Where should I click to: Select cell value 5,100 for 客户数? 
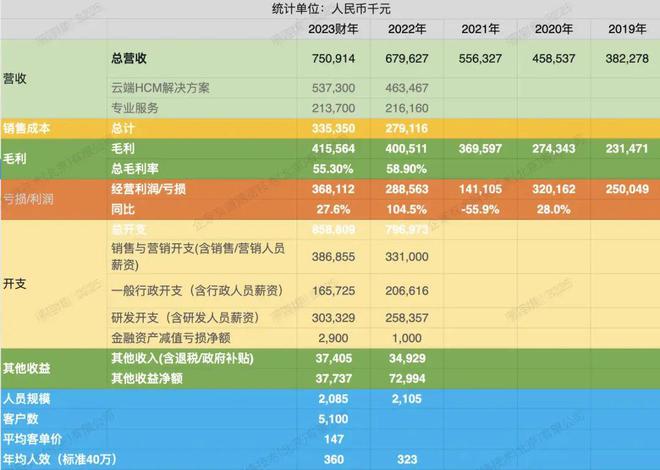333,419
